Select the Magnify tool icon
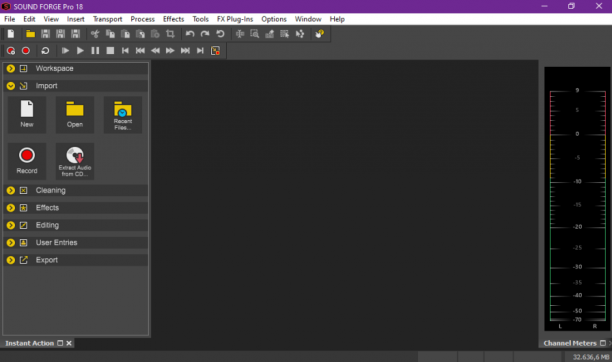Viewport: 612px width, 362px height. 254,34
